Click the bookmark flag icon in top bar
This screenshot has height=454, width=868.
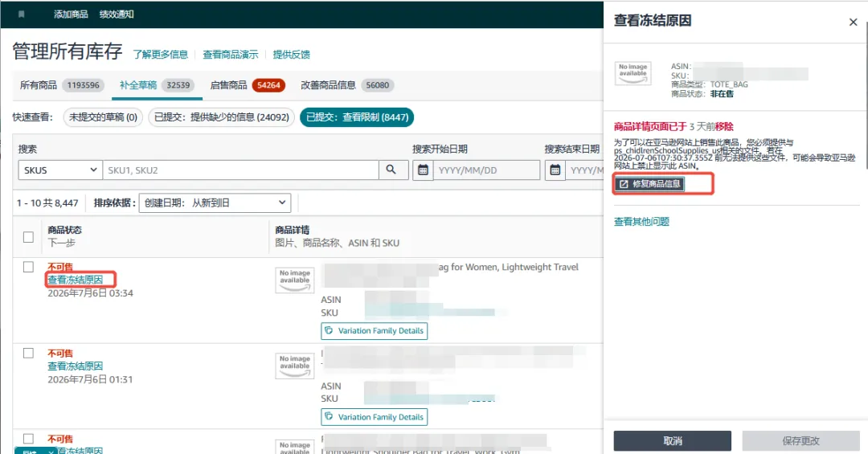point(22,14)
